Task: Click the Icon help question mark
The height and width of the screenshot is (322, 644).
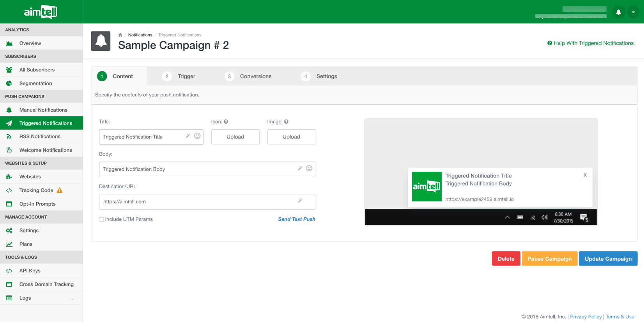Action: click(226, 122)
